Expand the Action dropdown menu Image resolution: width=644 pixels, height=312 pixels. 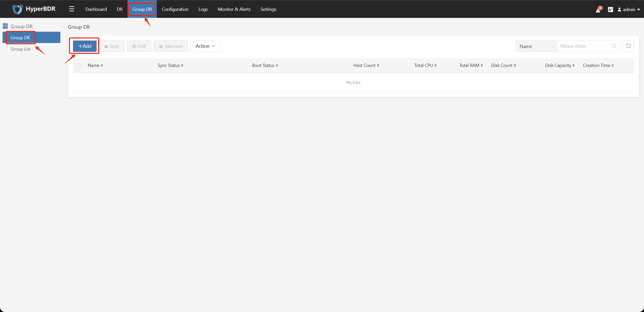pyautogui.click(x=205, y=46)
